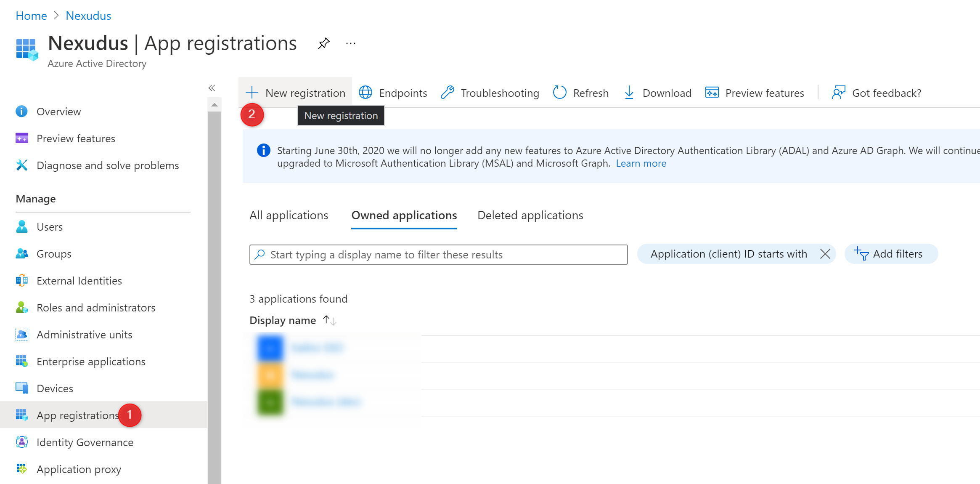Open Endpoints globe icon
The height and width of the screenshot is (484, 980).
coord(366,93)
